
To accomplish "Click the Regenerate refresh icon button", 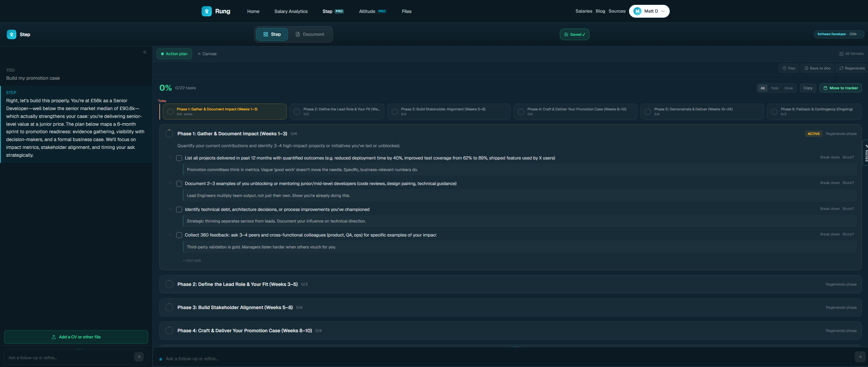I will (x=852, y=68).
